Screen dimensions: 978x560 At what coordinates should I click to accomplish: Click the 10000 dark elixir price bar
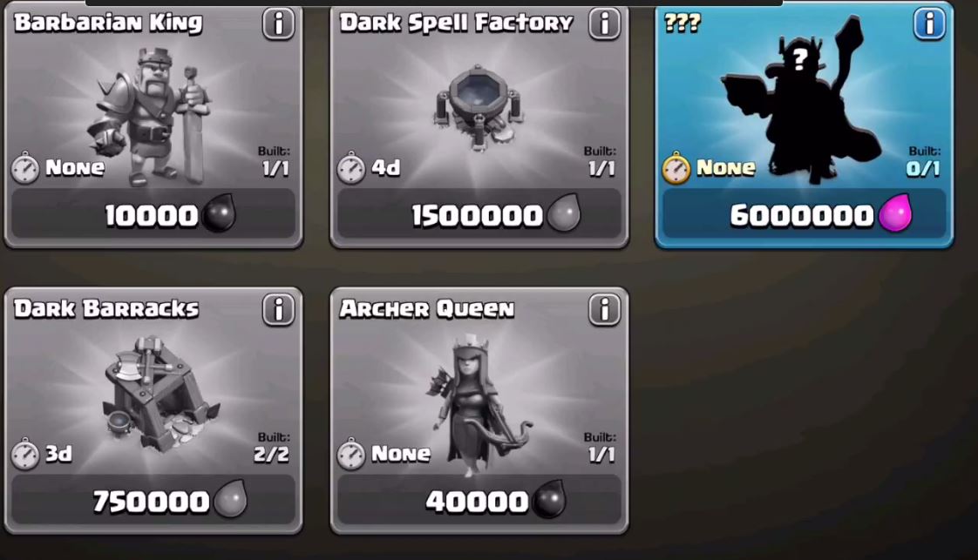(153, 214)
